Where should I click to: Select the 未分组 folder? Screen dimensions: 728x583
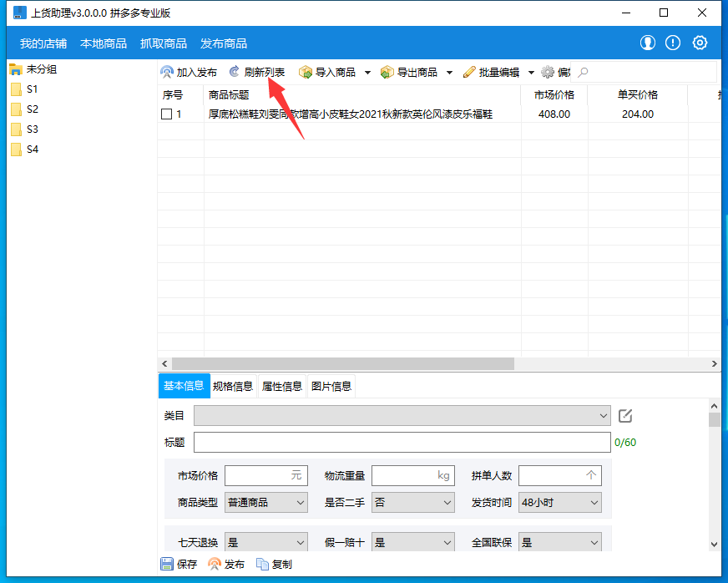(33, 69)
